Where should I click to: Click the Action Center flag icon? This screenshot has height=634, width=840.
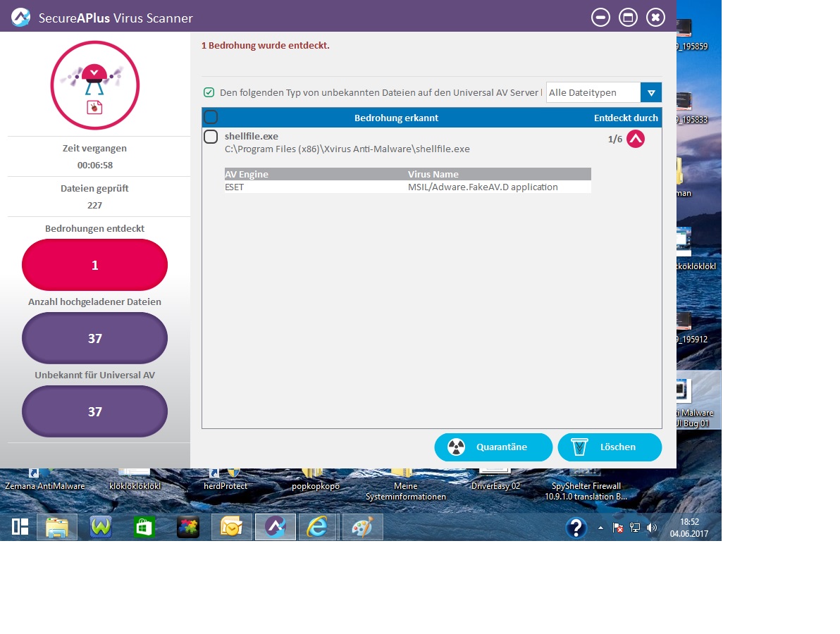pyautogui.click(x=618, y=528)
